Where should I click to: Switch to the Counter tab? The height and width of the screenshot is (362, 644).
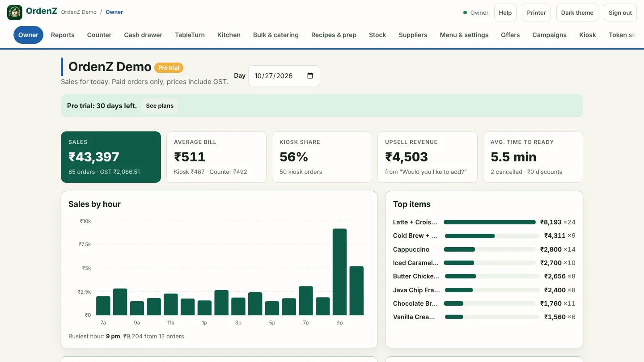[x=99, y=35]
